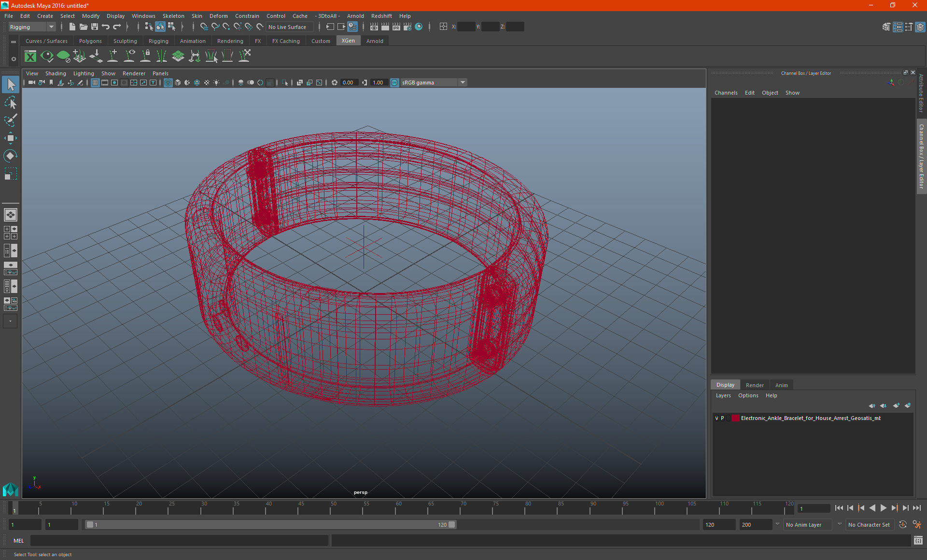Toggle snap to grids icon
The height and width of the screenshot is (560, 927).
click(x=204, y=27)
